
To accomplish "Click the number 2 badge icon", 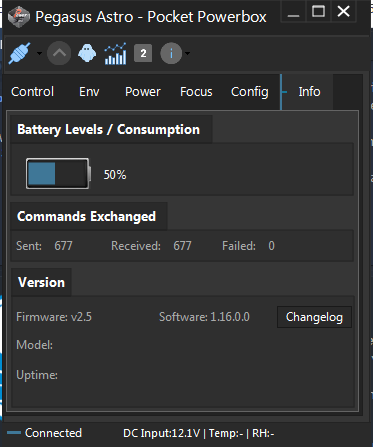I will tap(143, 53).
